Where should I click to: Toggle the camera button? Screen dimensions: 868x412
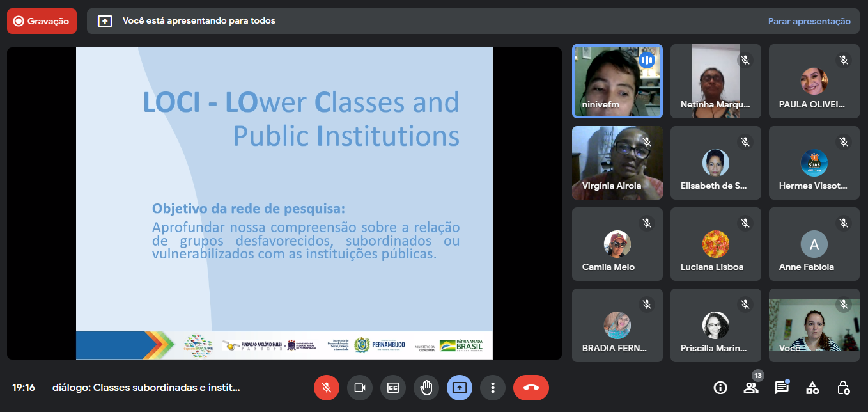click(360, 388)
